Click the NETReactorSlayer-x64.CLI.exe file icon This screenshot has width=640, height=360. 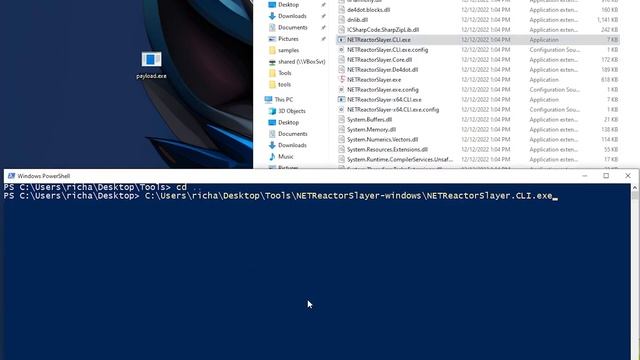(x=342, y=100)
